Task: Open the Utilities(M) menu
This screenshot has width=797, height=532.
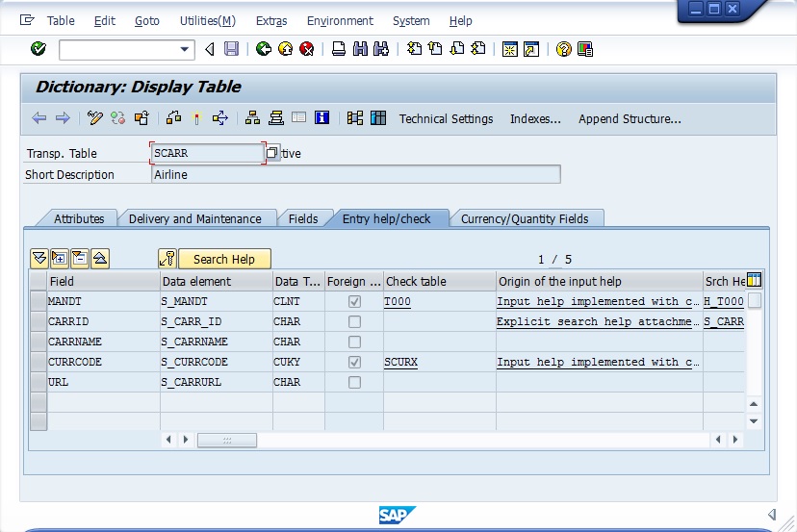Action: (207, 20)
